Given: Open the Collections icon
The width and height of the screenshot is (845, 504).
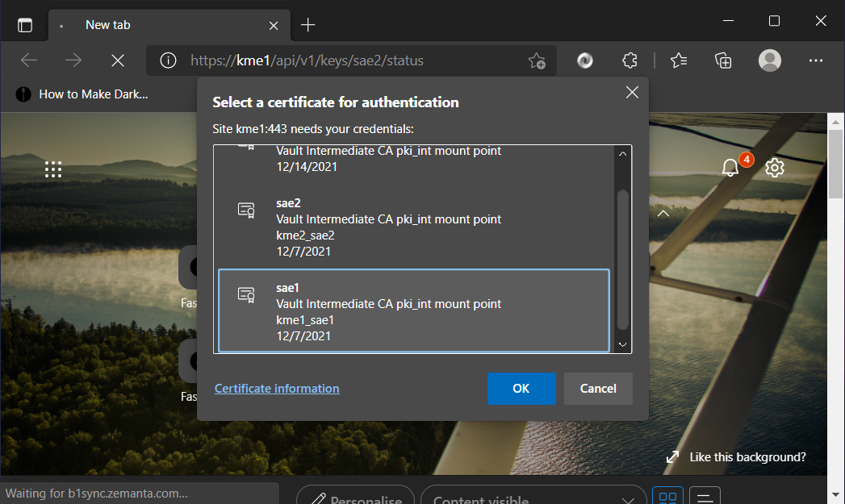Looking at the screenshot, I should pos(723,60).
